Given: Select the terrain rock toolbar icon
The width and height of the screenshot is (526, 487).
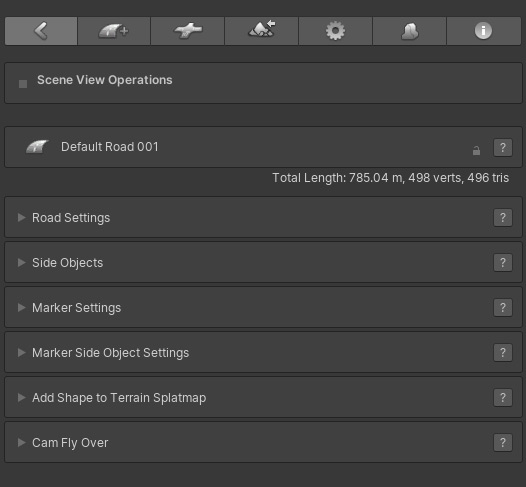Looking at the screenshot, I should (x=409, y=31).
